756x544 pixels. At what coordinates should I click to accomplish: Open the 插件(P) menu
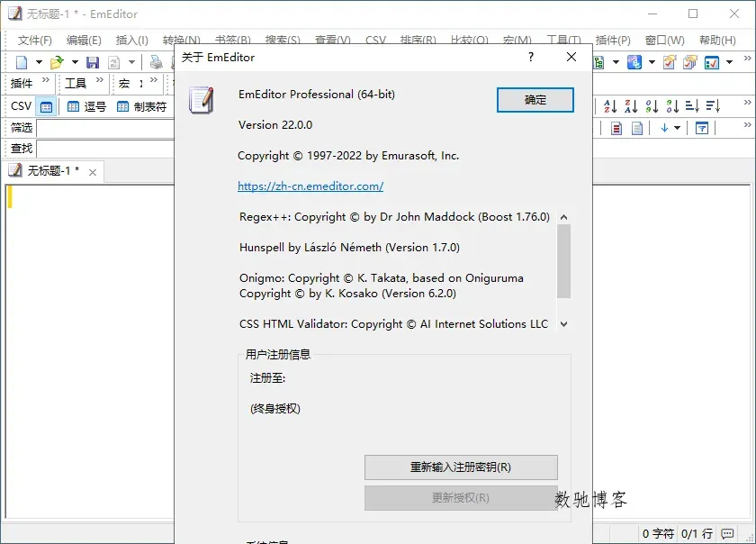pos(613,40)
